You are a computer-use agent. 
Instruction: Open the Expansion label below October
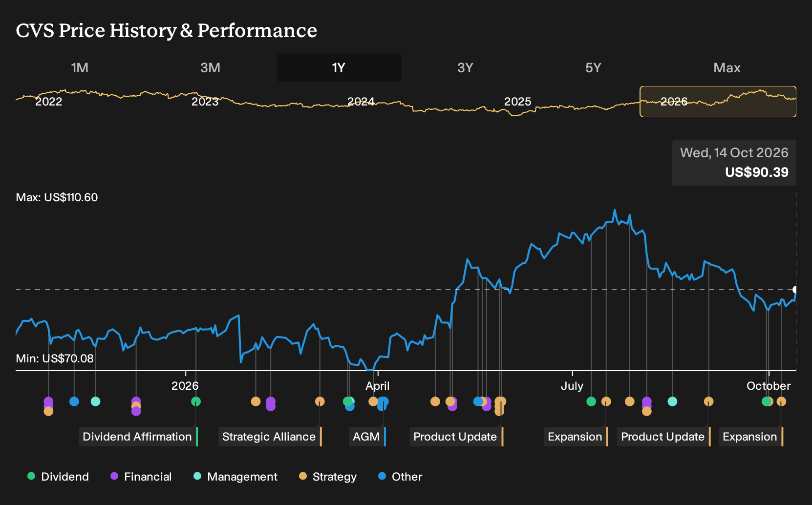point(750,437)
